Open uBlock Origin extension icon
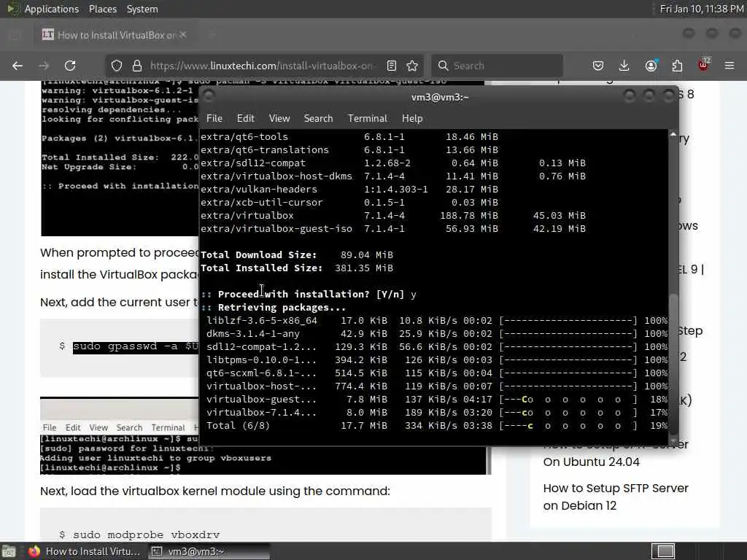This screenshot has width=747, height=560. 704,65
